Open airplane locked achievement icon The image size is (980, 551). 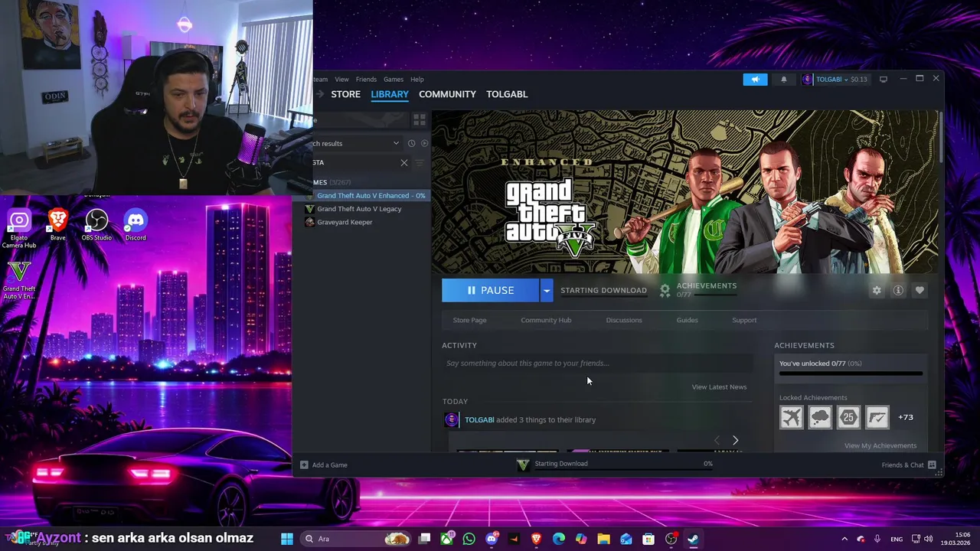[792, 417]
